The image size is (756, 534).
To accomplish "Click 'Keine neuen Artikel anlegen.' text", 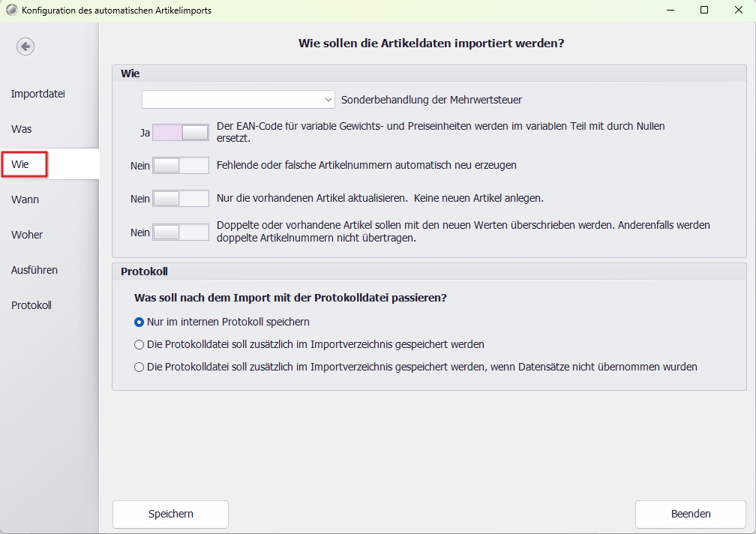I will (478, 198).
